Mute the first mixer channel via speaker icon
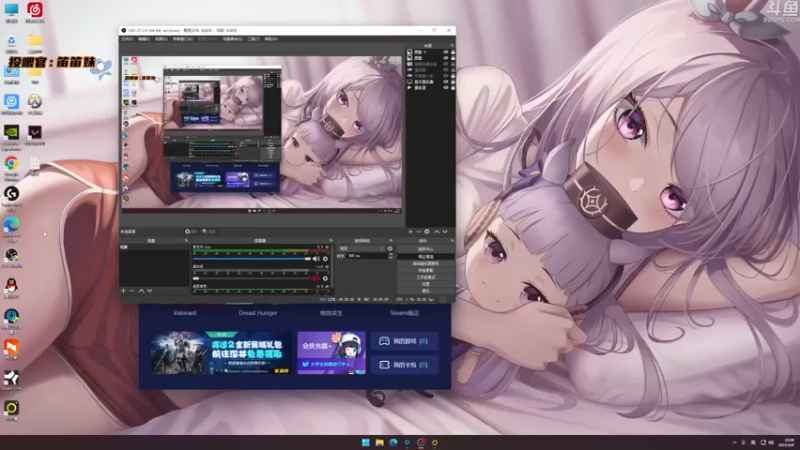Image resolution: width=800 pixels, height=450 pixels. pyautogui.click(x=316, y=259)
